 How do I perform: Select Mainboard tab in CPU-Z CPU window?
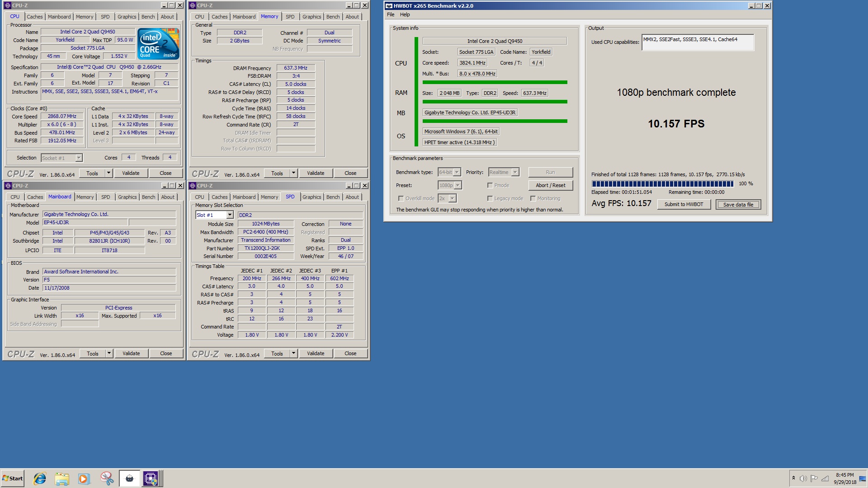59,17
